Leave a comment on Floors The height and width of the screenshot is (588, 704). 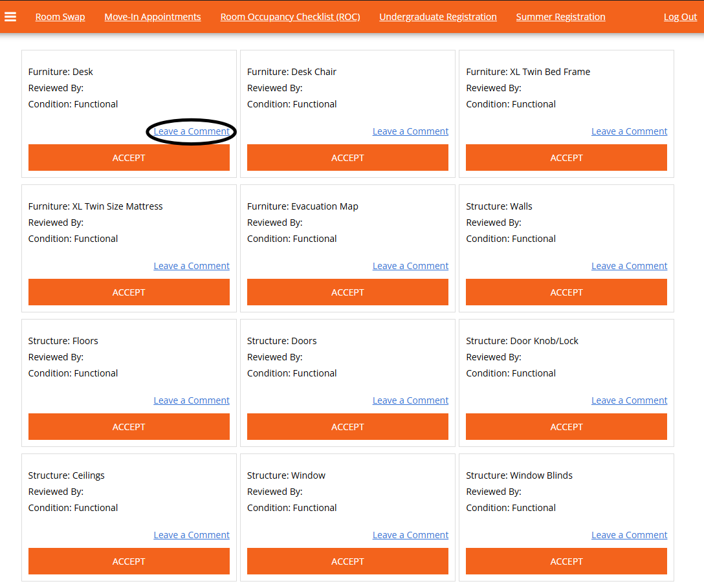(x=192, y=400)
